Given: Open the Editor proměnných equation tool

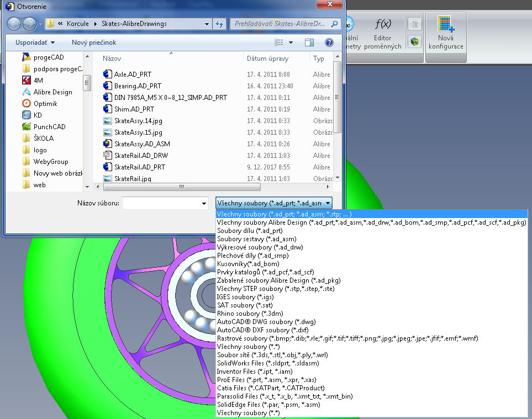Looking at the screenshot, I should 382,33.
